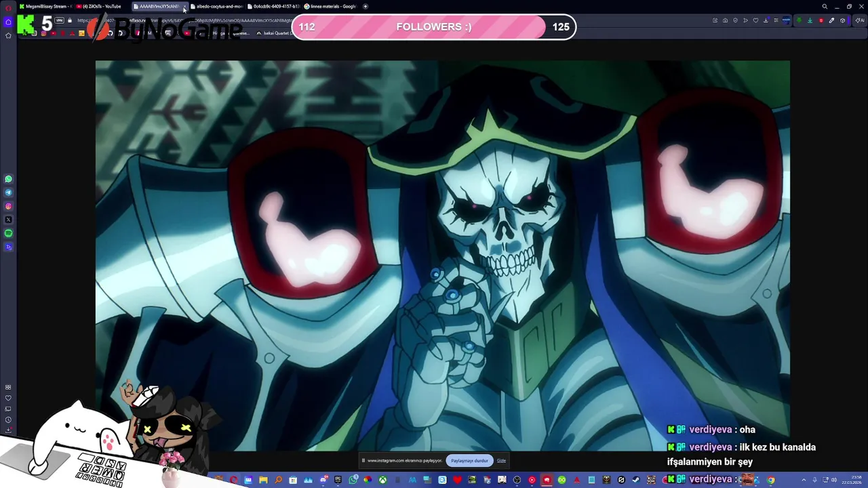The width and height of the screenshot is (868, 488).
Task: Open Telegram in the Opera sidebar
Action: pyautogui.click(x=8, y=192)
